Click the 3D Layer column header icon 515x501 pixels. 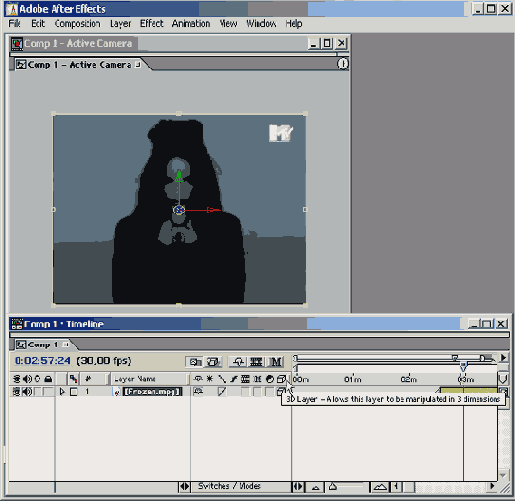(x=281, y=379)
